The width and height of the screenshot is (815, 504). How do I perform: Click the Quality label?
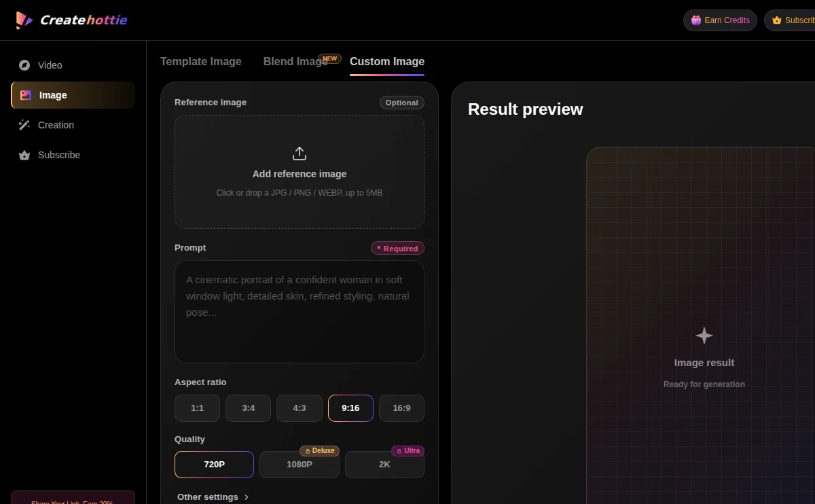(189, 439)
